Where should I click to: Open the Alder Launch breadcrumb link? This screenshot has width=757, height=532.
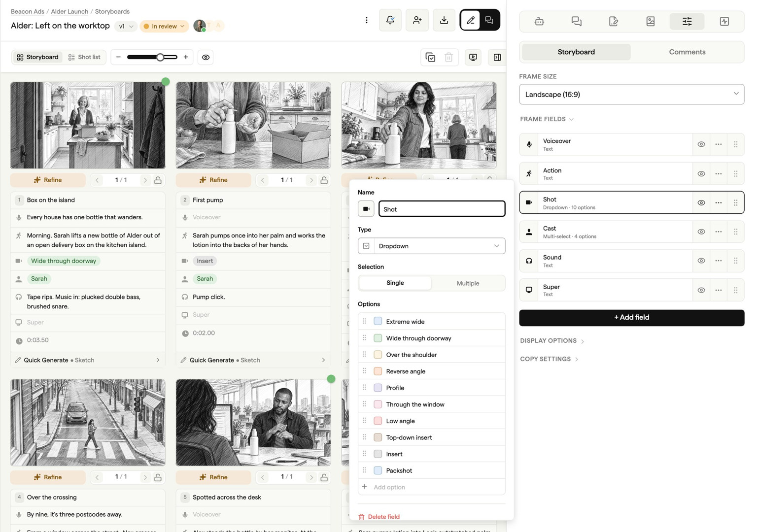pyautogui.click(x=69, y=11)
